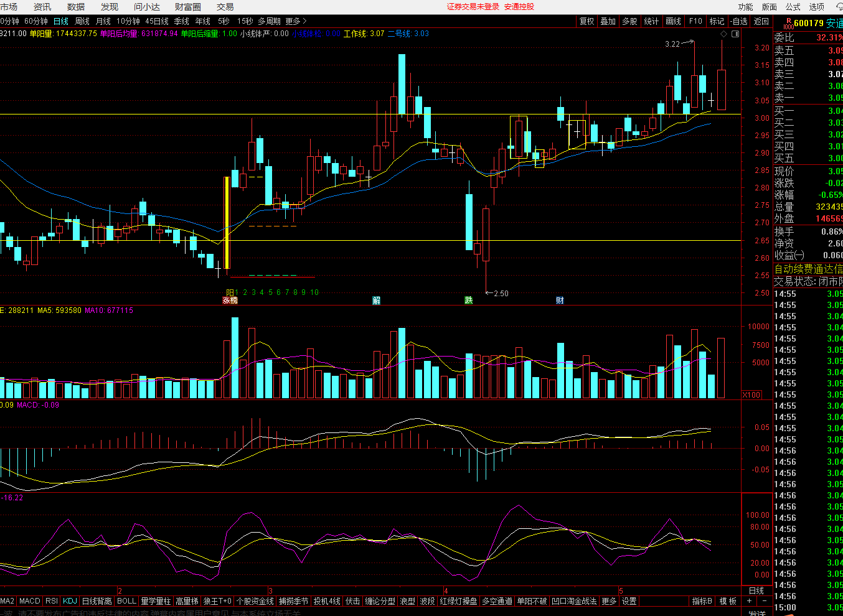Click the 指标B button
Viewport: 843px width, 616px height.
(x=702, y=601)
